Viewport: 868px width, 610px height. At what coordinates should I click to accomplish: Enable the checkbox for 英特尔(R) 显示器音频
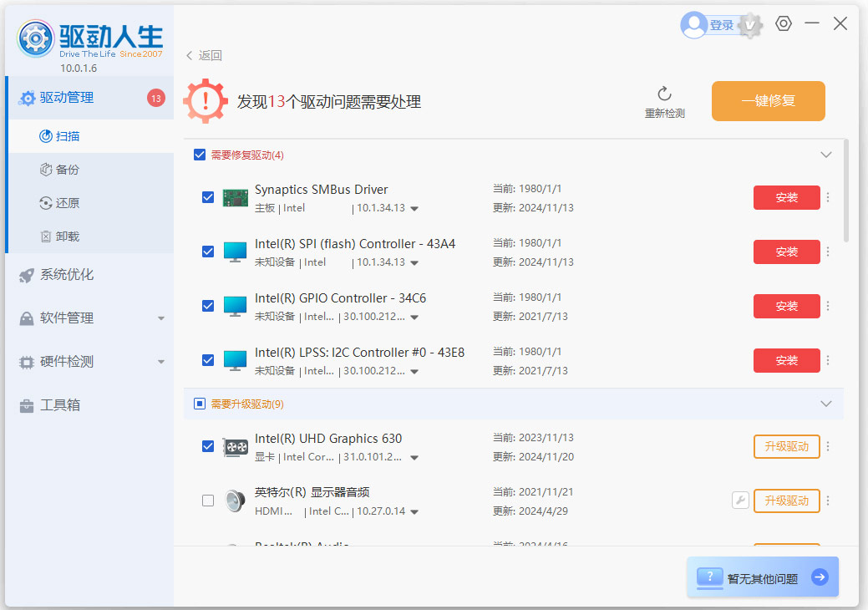click(x=207, y=500)
